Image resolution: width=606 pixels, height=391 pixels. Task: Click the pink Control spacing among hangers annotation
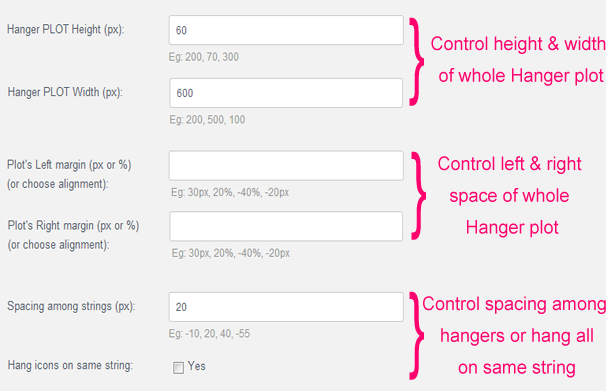click(514, 336)
